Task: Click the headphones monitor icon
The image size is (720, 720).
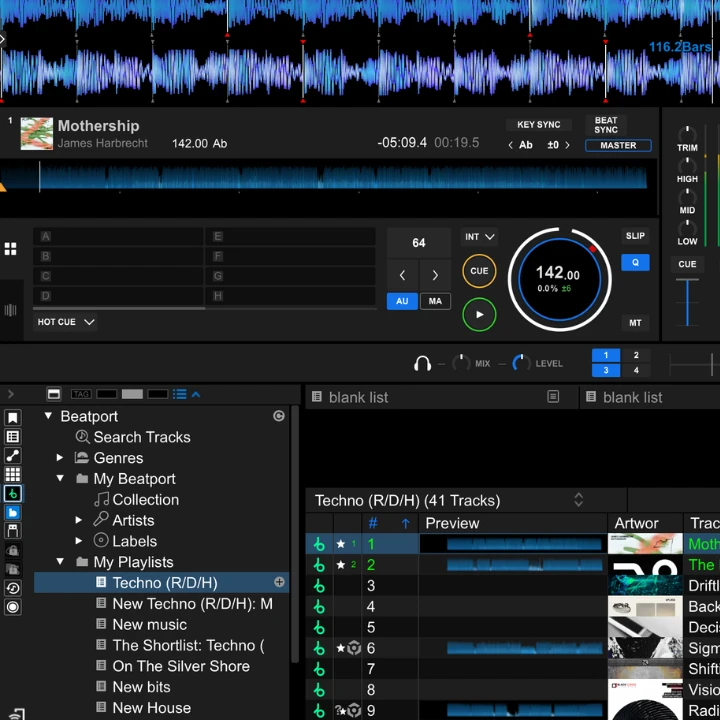Action: (x=422, y=364)
